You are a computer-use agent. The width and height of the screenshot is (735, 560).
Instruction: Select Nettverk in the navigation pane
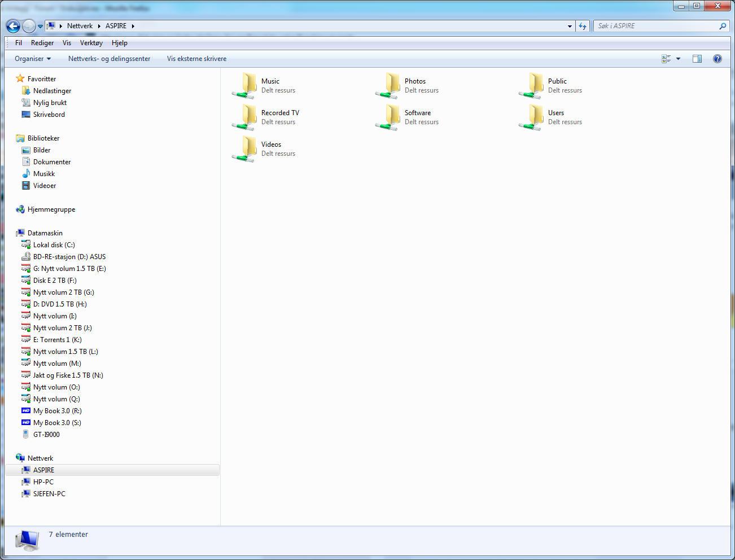[x=40, y=458]
